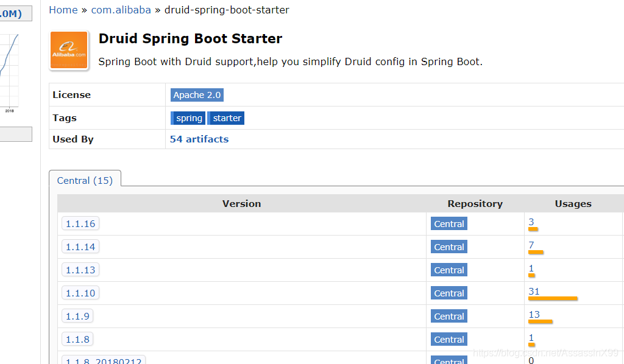Go to Home breadcrumb link

[x=63, y=10]
